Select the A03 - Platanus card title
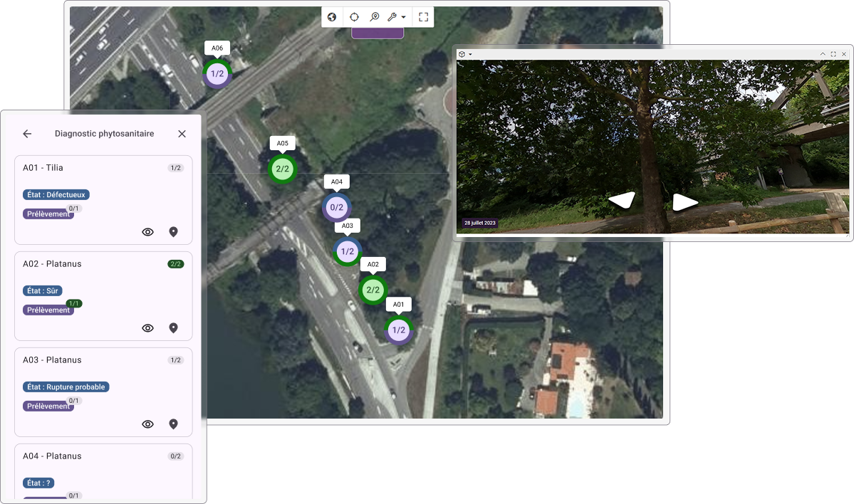 (52, 359)
